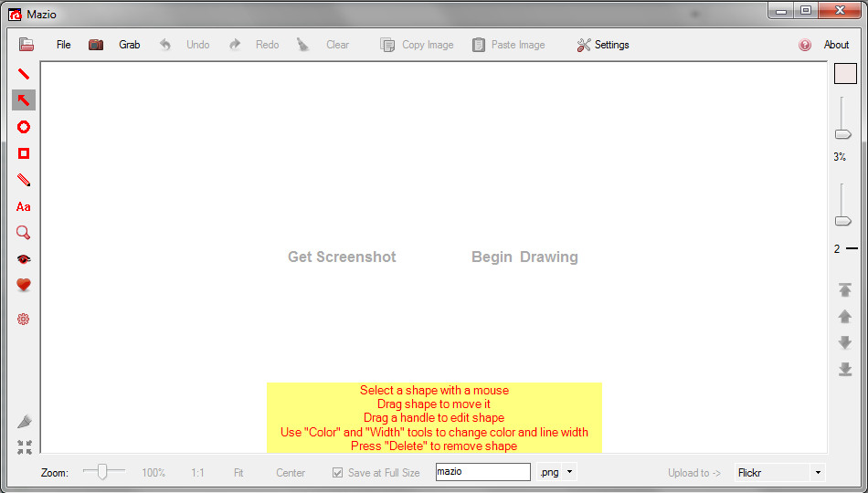Click the Center view option
Screen dimensions: 868x493
[x=291, y=473]
